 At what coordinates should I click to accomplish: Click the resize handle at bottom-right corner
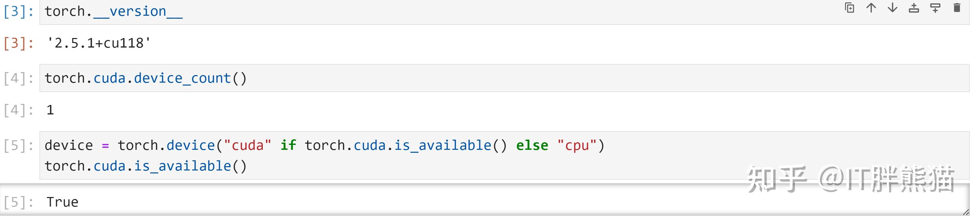966,213
